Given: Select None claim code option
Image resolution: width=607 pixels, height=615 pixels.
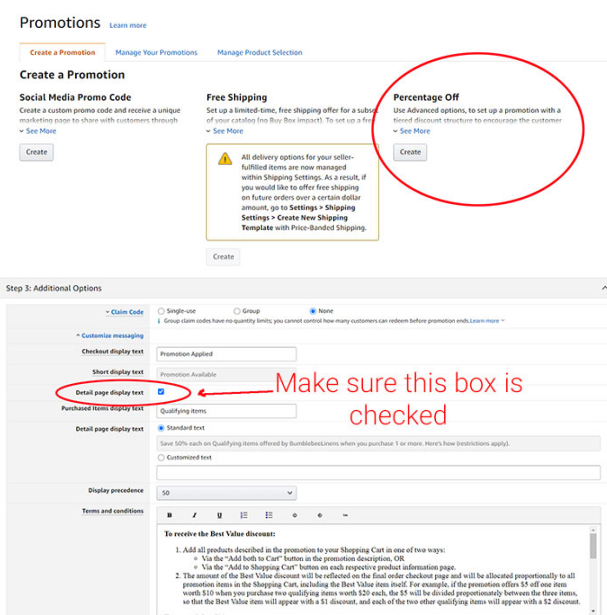Looking at the screenshot, I should [313, 311].
